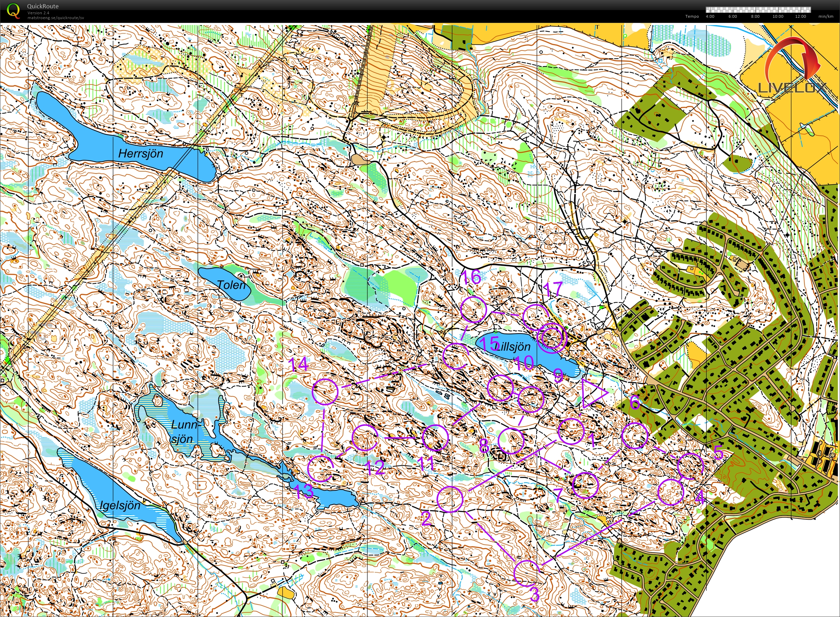Click the 12:00 tempo value
This screenshot has width=840, height=617.
point(800,16)
